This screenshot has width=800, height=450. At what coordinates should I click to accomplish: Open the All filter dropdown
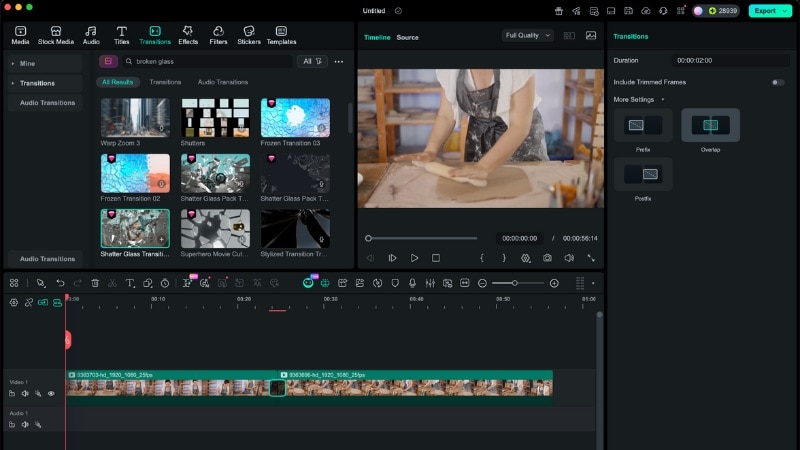tap(313, 61)
